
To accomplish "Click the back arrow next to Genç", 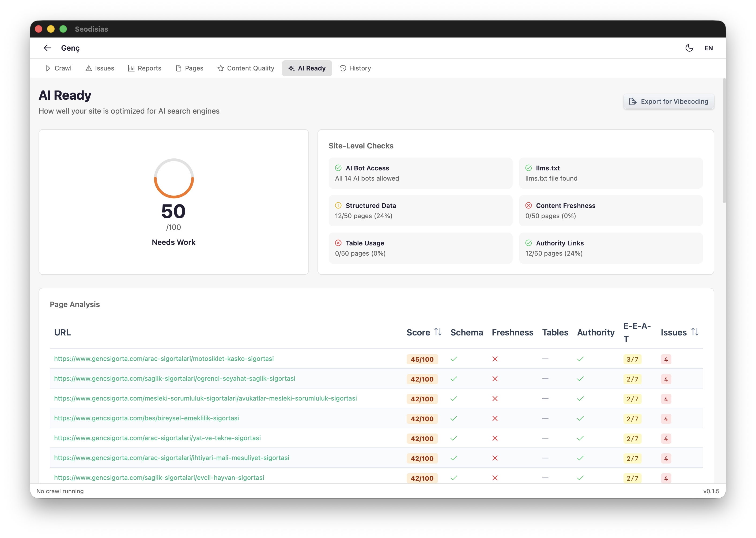I will (47, 48).
